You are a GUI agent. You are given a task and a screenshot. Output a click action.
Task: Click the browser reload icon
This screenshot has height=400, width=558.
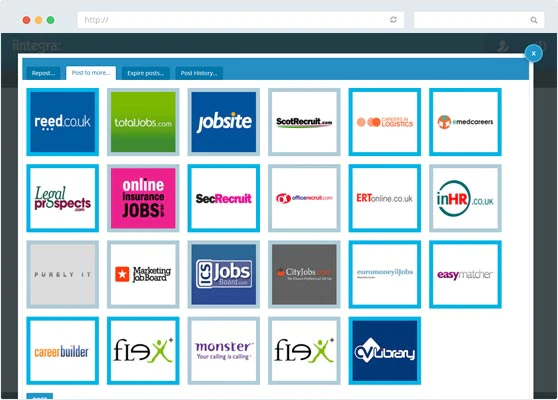point(393,20)
